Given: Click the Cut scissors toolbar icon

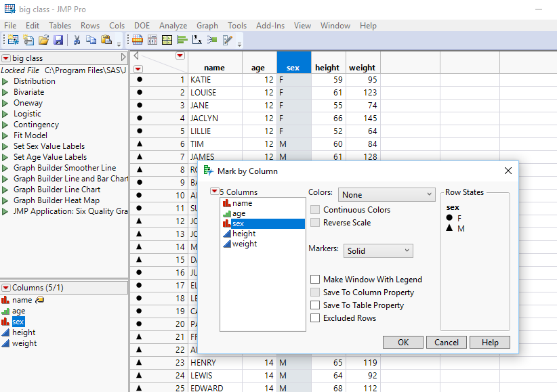Looking at the screenshot, I should [x=77, y=40].
